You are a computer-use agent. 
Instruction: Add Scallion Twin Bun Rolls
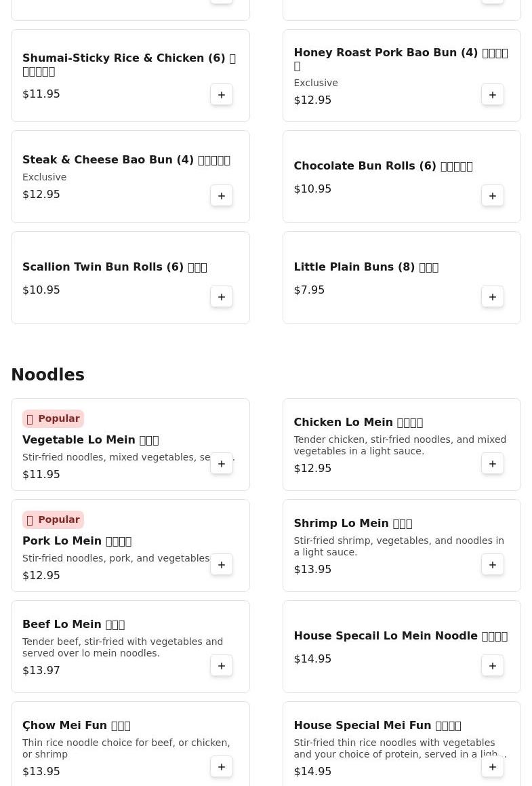click(222, 297)
